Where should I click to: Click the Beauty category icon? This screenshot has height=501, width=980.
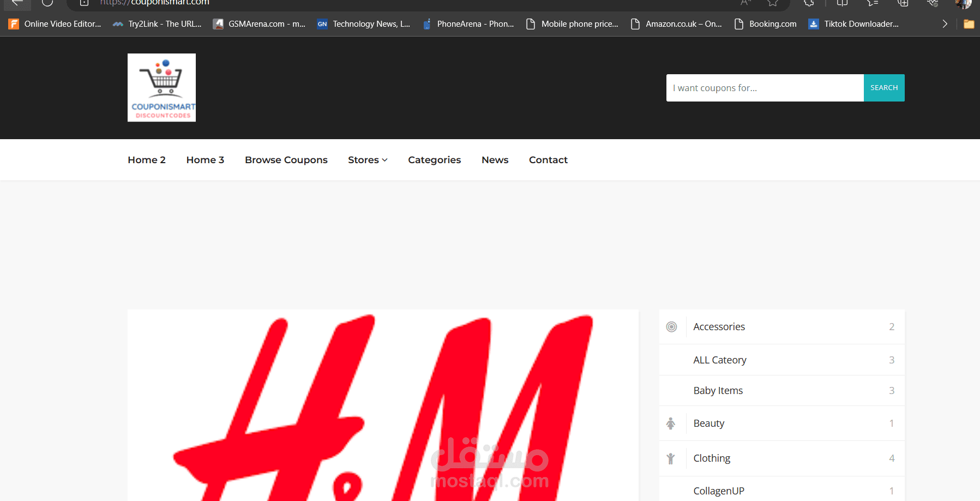pos(671,424)
